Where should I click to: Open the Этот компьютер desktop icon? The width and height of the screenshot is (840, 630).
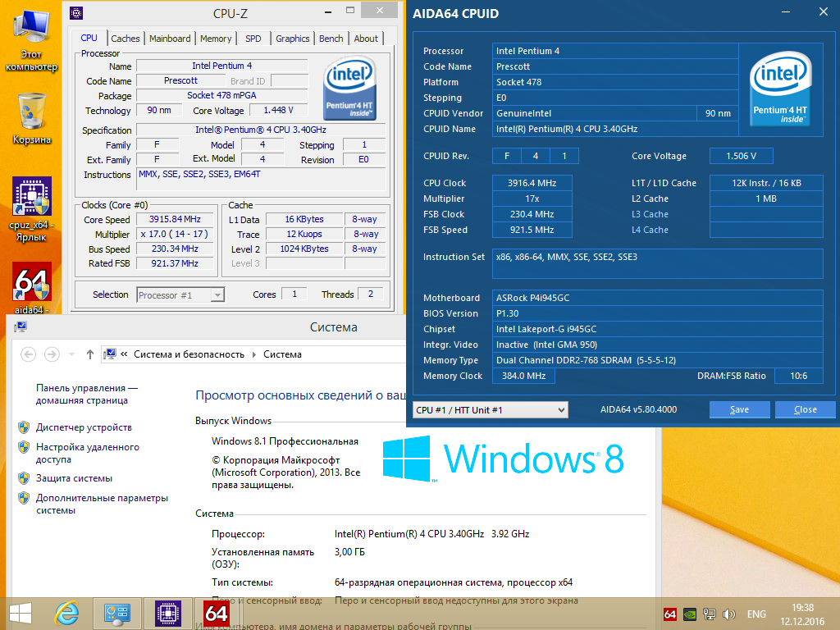pyautogui.click(x=32, y=39)
